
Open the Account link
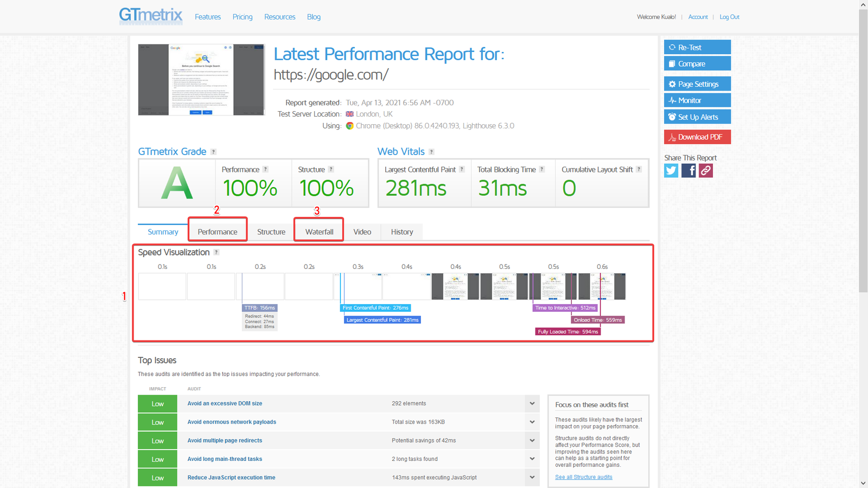[x=698, y=17]
